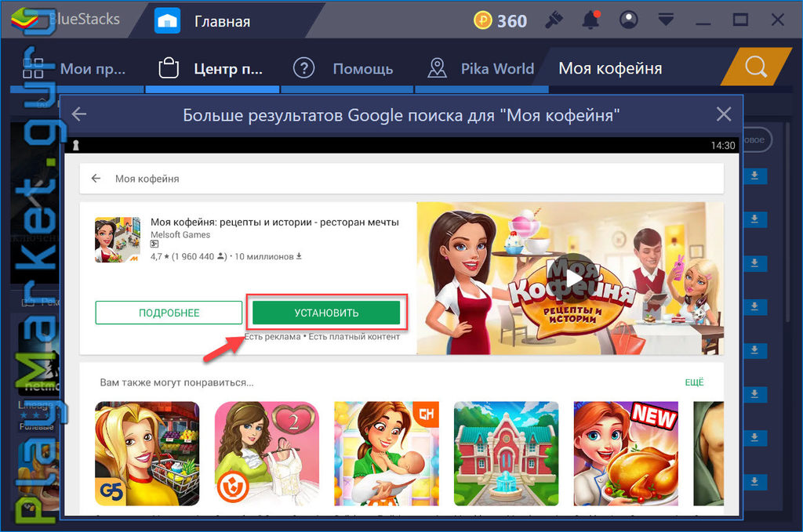Open the G5 supermarket game thumbnail
The width and height of the screenshot is (803, 532).
[147, 454]
